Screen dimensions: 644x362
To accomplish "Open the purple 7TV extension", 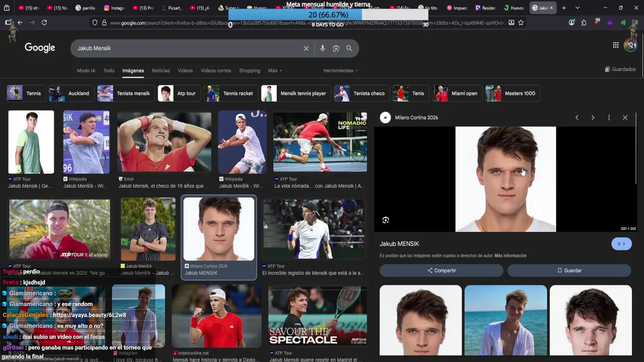I will pos(610,23).
